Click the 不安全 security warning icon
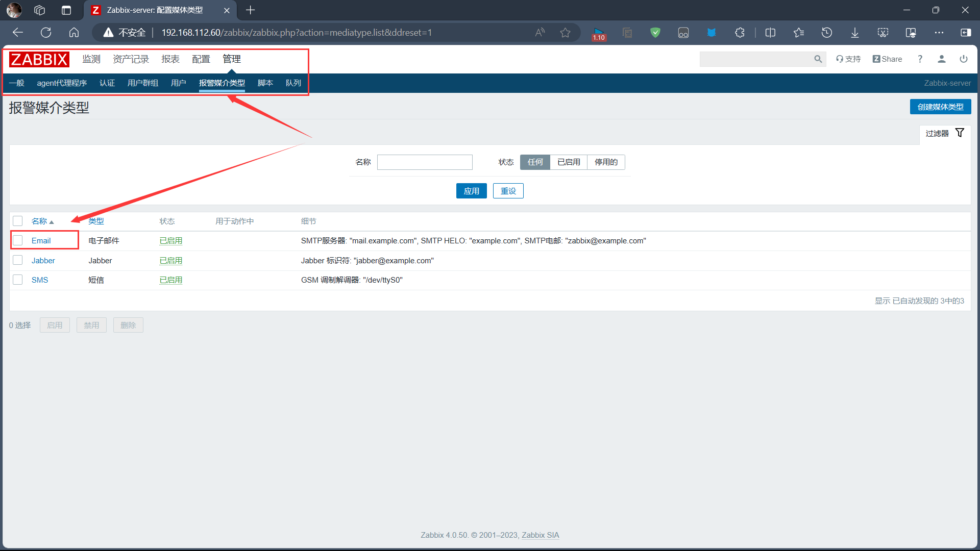 [108, 33]
